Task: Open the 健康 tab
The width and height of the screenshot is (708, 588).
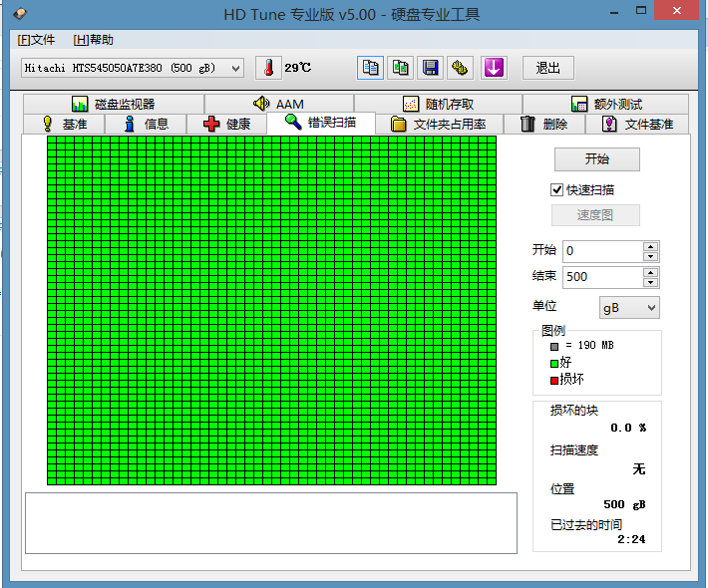Action: [x=226, y=125]
